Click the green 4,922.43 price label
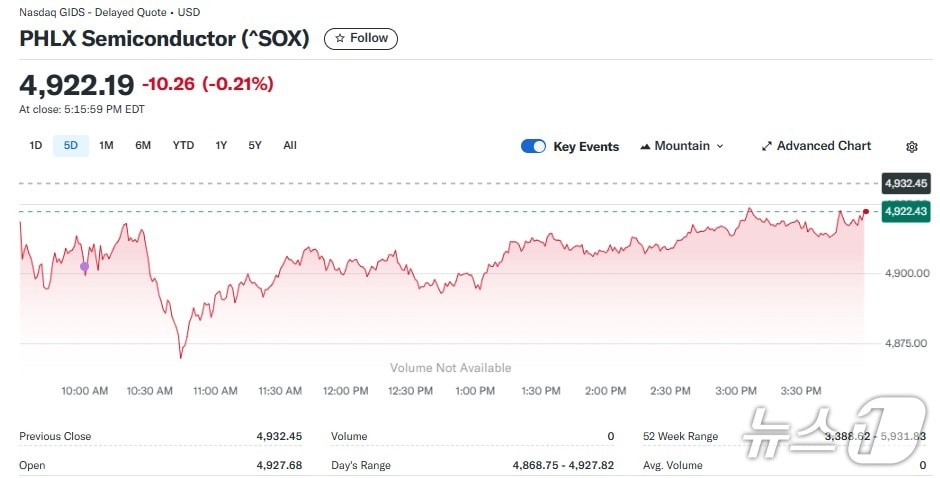This screenshot has width=940, height=478. [907, 211]
